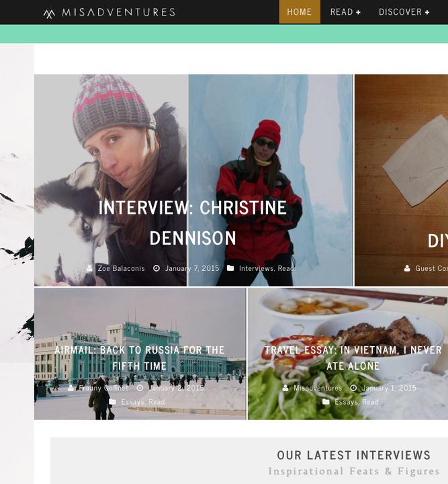The width and height of the screenshot is (448, 484).
Task: Click author icon beside Zoe Balaconis
Action: [x=89, y=268]
